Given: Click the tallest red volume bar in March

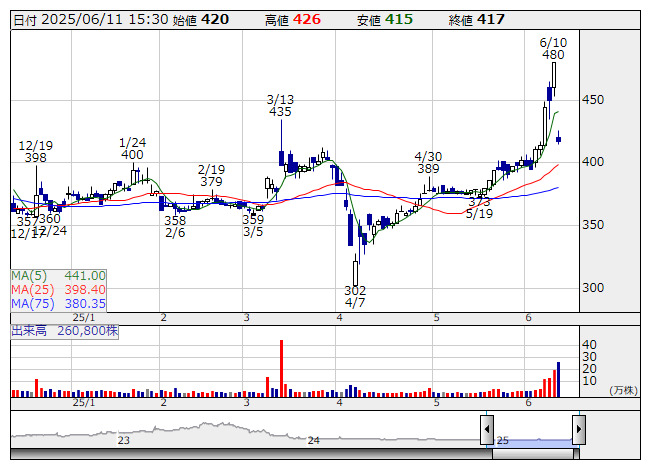Looking at the screenshot, I should tap(282, 368).
